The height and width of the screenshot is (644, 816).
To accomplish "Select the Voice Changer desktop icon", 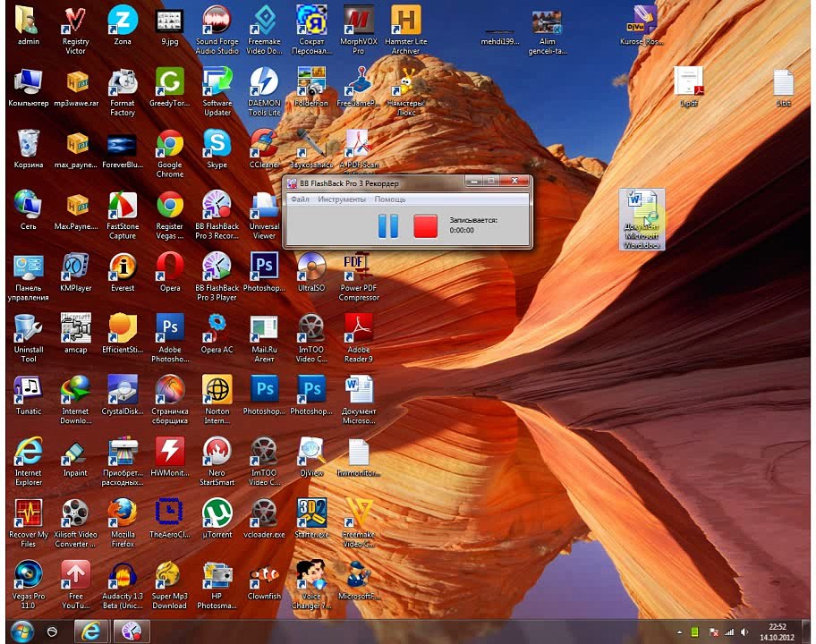I will 311,586.
